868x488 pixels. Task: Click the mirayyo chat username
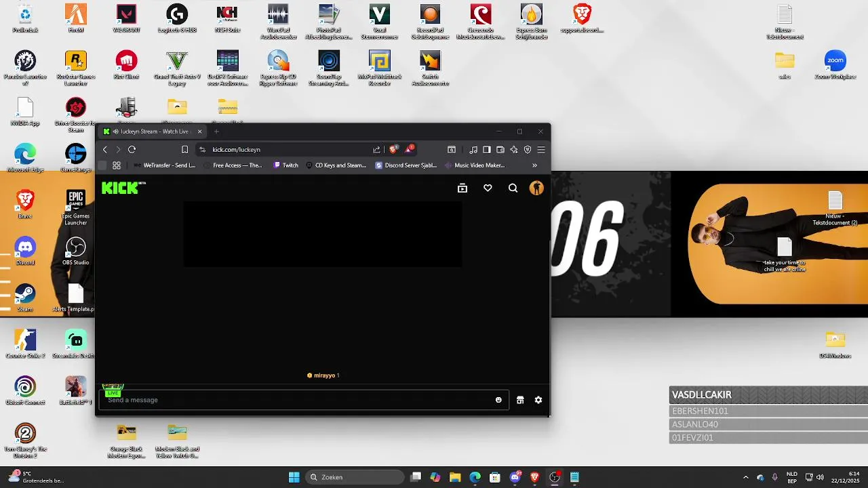tap(324, 375)
